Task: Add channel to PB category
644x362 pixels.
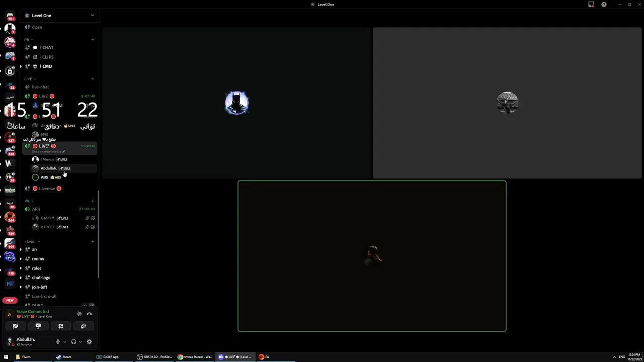Action: 93,39
